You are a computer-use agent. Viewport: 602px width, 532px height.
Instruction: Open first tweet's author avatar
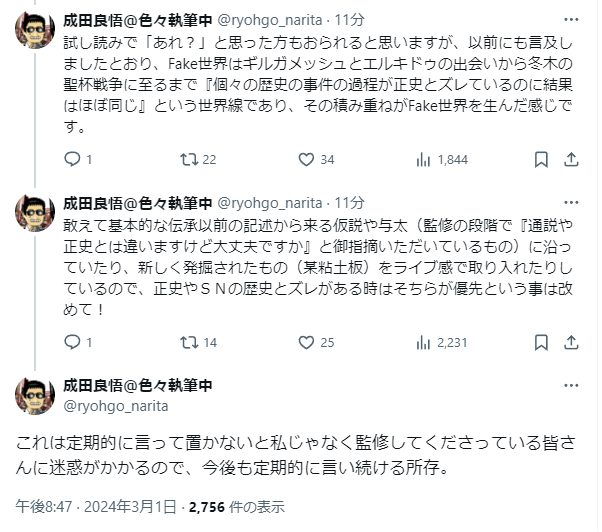tap(34, 32)
